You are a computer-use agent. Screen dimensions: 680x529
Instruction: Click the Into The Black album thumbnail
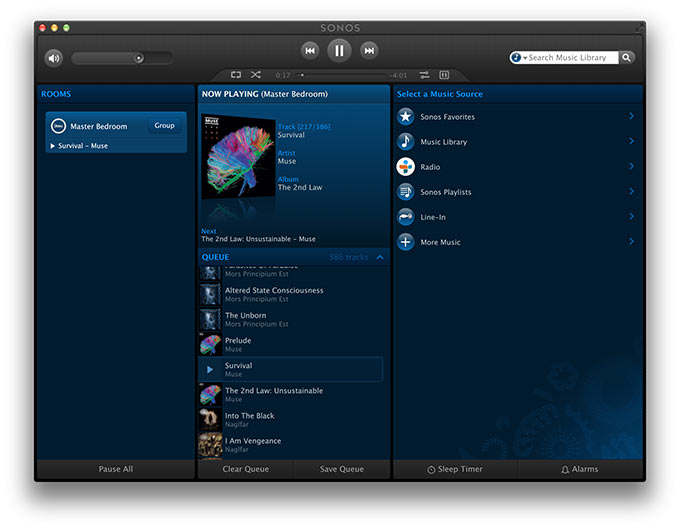(x=210, y=420)
